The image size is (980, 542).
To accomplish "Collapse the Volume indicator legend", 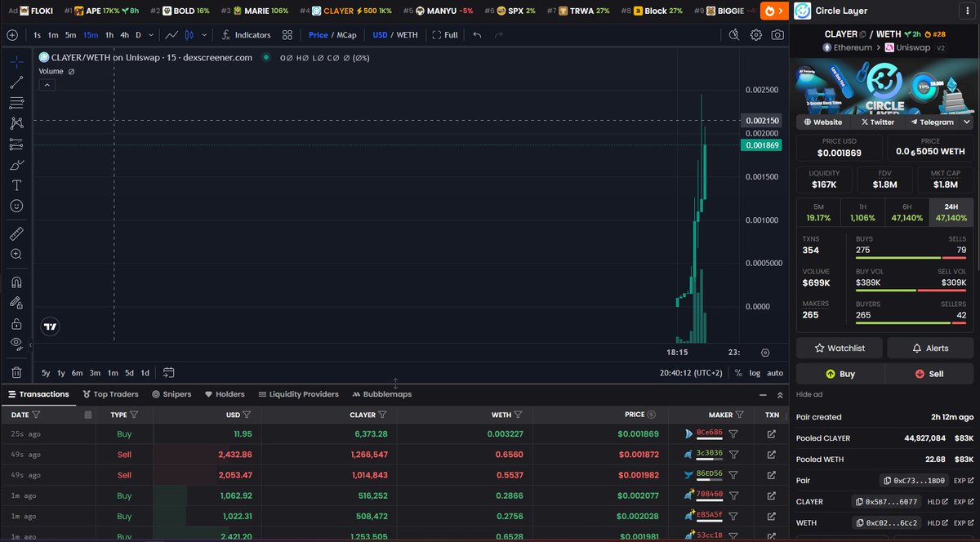I will point(47,85).
